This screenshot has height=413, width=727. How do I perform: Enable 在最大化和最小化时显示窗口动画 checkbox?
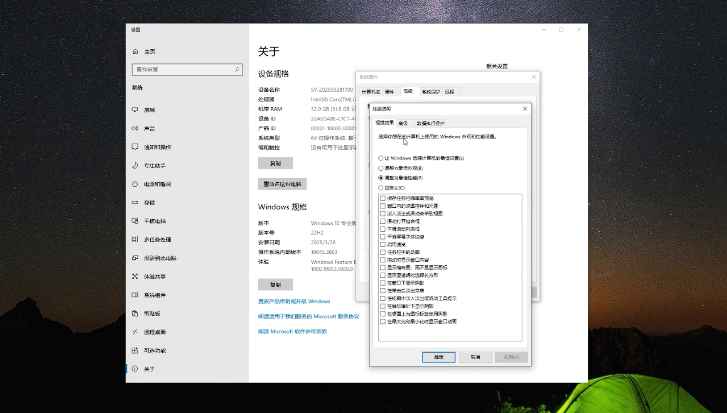click(x=383, y=321)
